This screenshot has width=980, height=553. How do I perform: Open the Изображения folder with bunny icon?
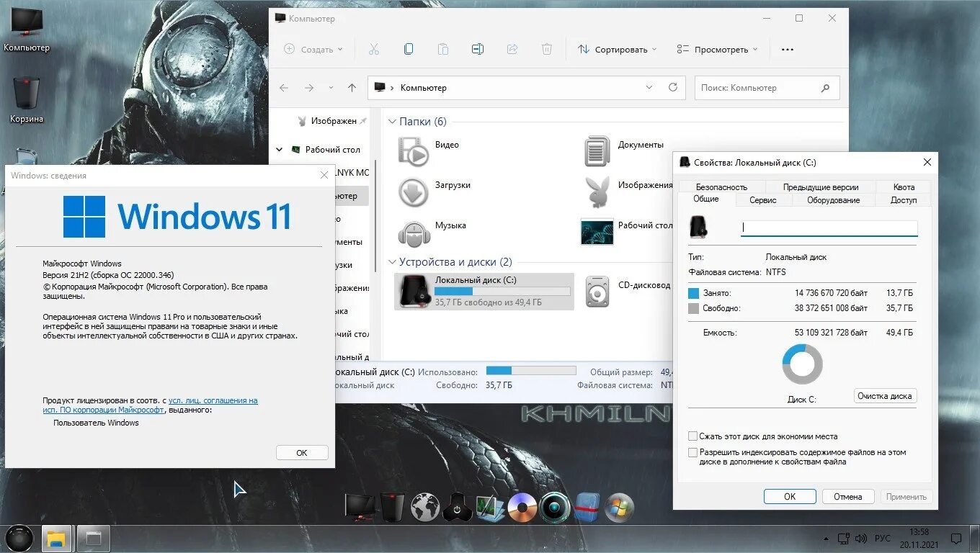pos(627,191)
